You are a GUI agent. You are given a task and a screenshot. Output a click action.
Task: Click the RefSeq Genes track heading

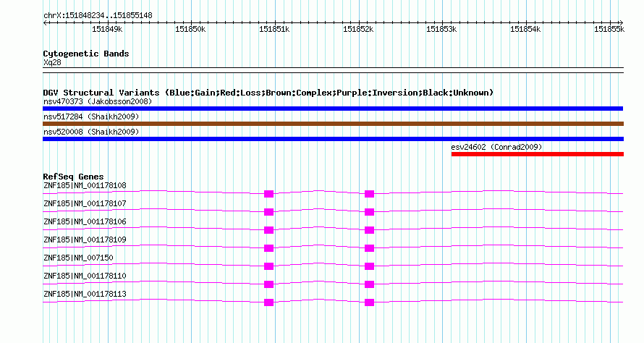coord(73,177)
